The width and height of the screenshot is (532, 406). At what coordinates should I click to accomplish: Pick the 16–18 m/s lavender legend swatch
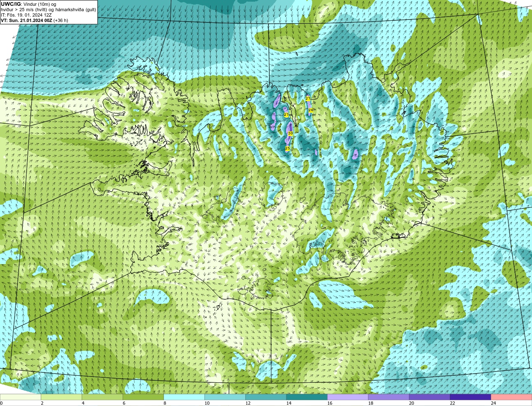[348, 397]
